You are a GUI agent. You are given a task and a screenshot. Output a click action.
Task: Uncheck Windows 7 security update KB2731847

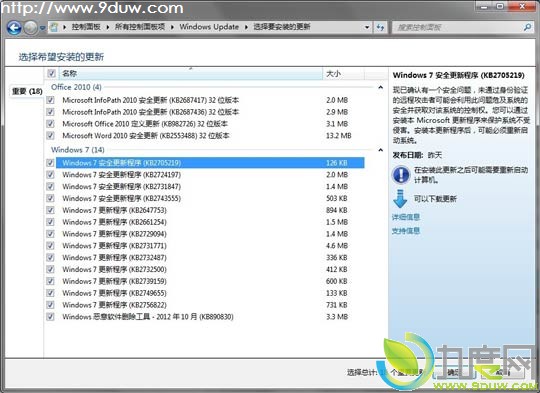[51, 186]
